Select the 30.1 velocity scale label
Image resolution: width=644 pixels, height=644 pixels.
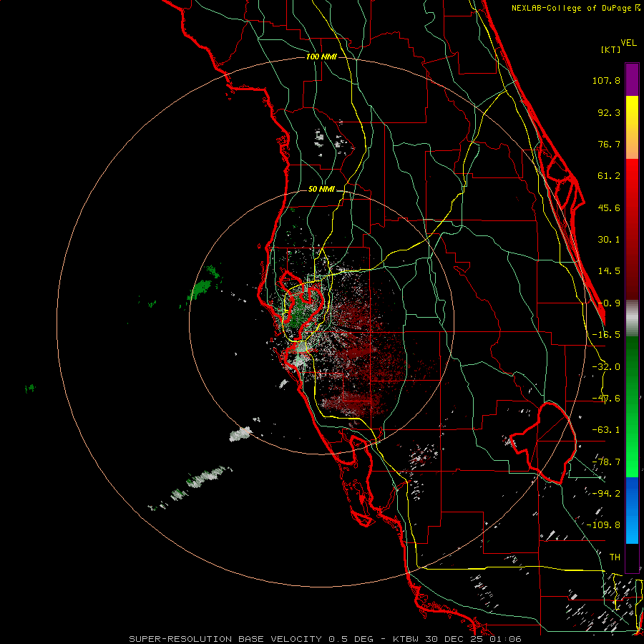pyautogui.click(x=609, y=240)
